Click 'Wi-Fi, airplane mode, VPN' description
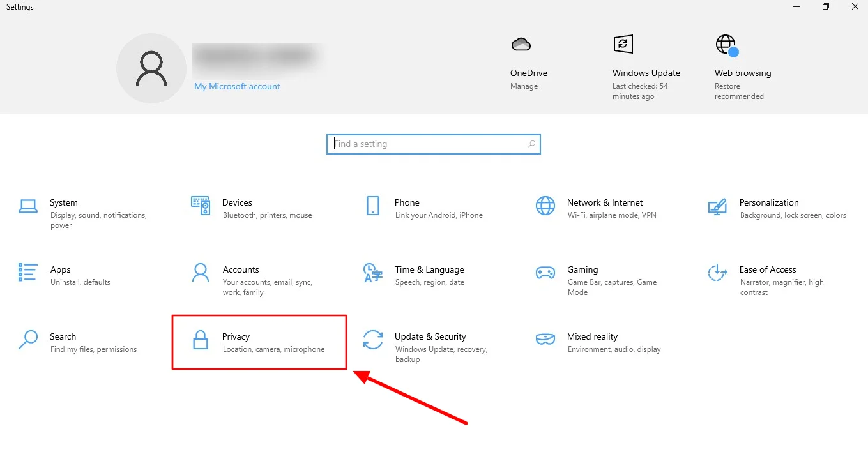 point(612,215)
